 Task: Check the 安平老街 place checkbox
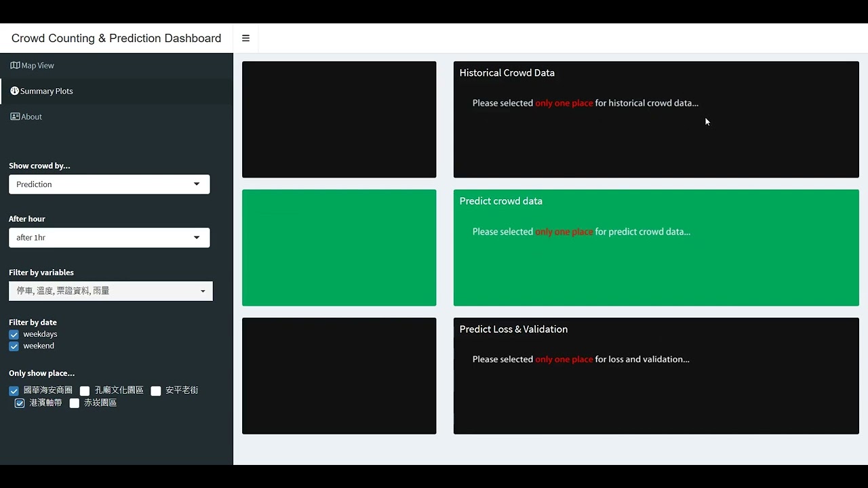tap(156, 391)
